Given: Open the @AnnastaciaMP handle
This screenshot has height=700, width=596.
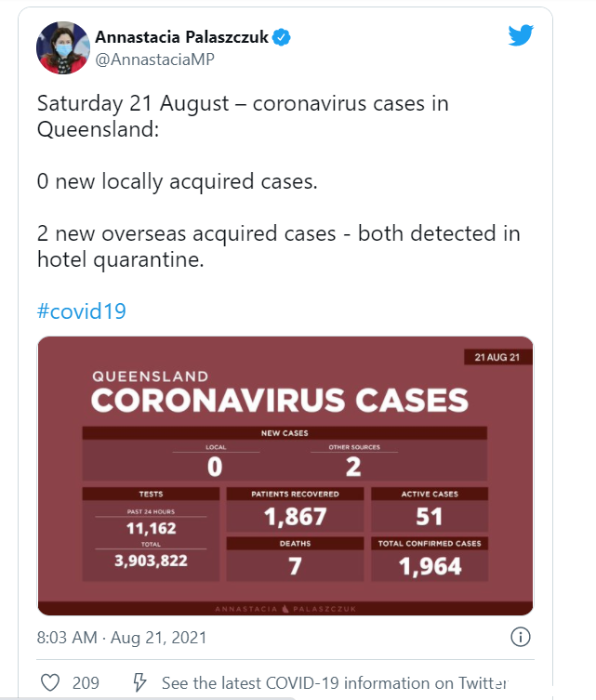Looking at the screenshot, I should tap(155, 59).
